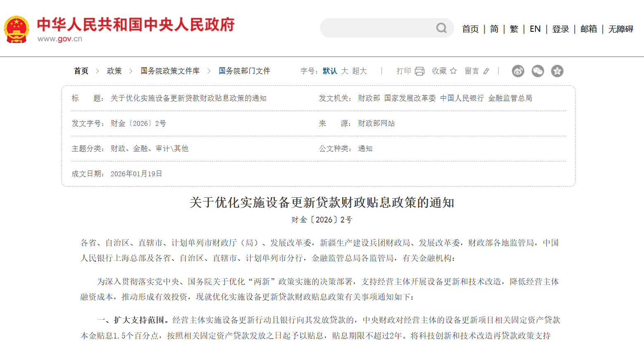
Task: Open 首页 in the top navigation
Action: [470, 29]
